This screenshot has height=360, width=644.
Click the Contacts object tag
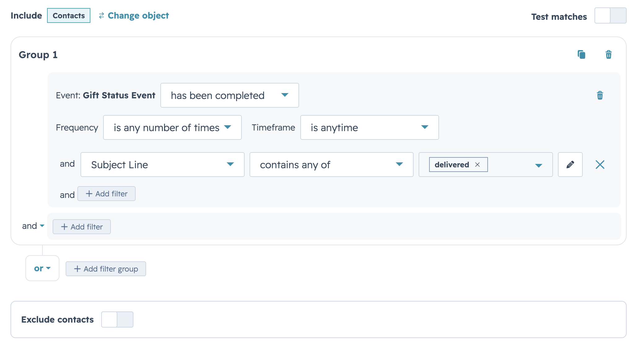click(69, 15)
